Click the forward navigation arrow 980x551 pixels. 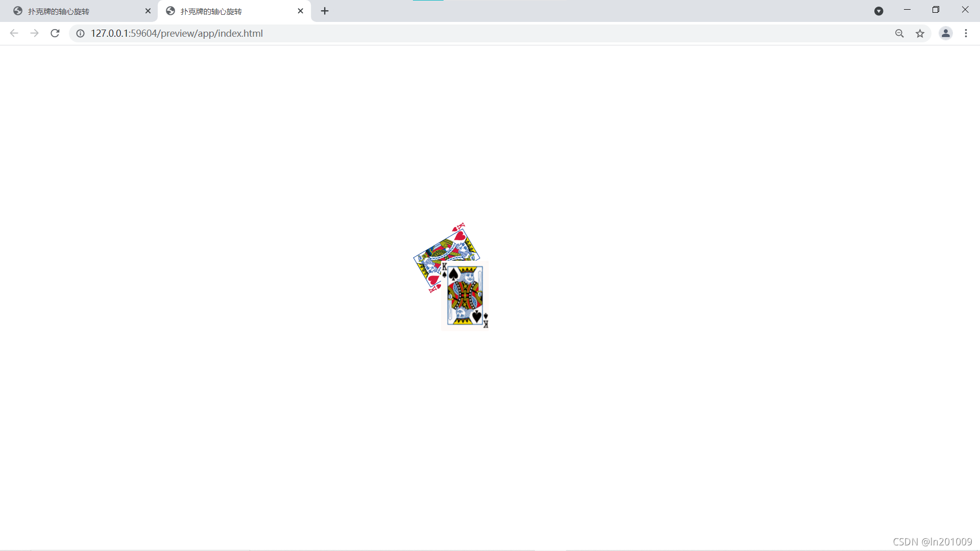click(34, 33)
